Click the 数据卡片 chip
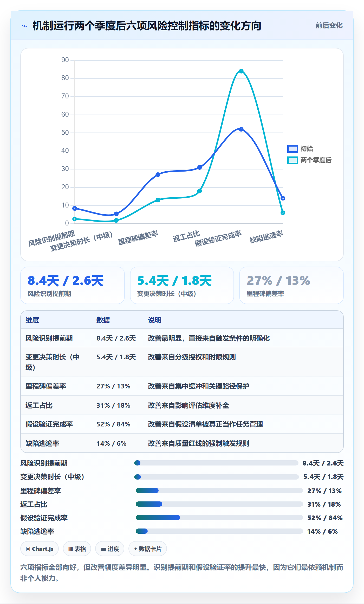Image resolution: width=364 pixels, height=604 pixels. pos(148,549)
